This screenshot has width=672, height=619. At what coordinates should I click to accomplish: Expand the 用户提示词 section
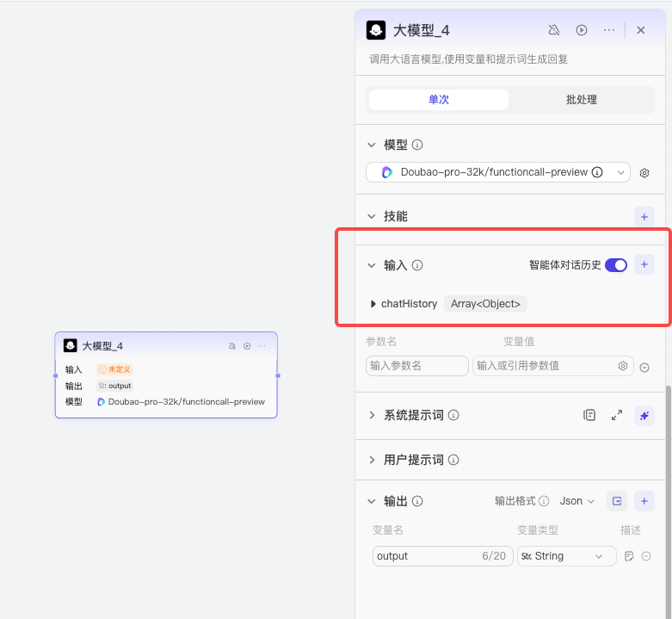point(372,460)
